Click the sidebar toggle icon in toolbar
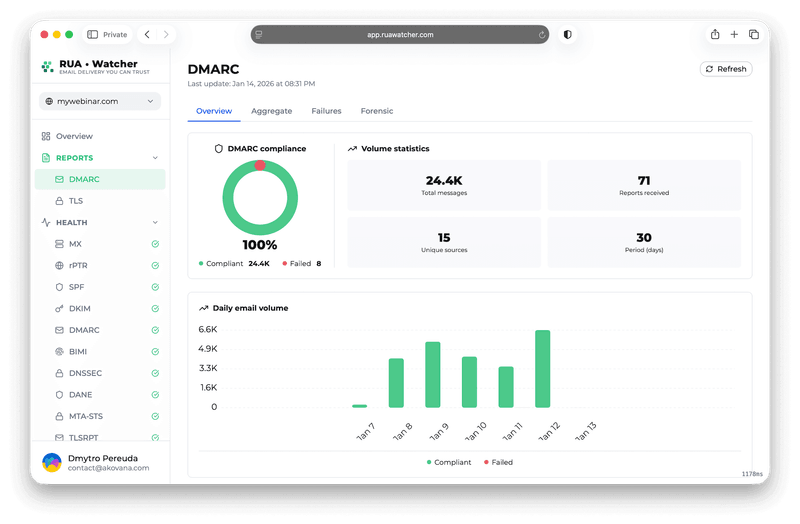This screenshot has height=524, width=800. [92, 34]
